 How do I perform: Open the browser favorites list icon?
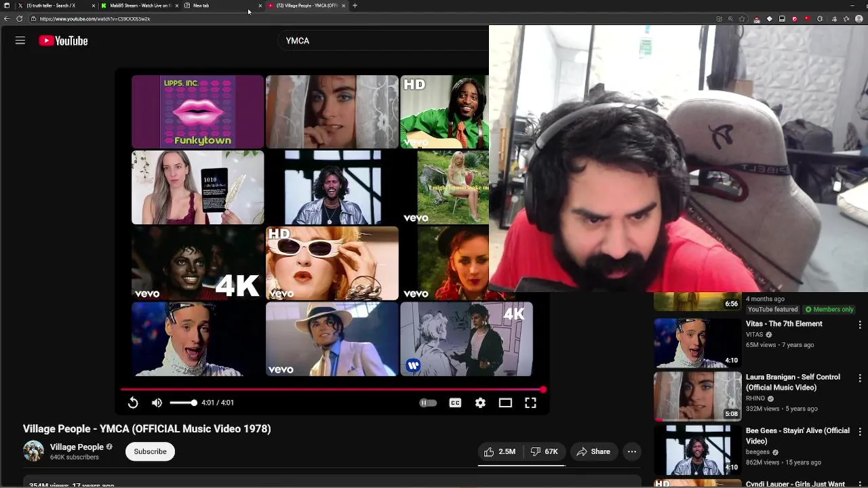click(846, 19)
